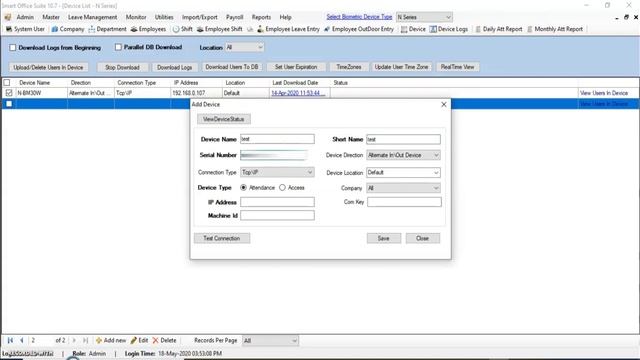Focus the IP Address input field

tap(277, 202)
